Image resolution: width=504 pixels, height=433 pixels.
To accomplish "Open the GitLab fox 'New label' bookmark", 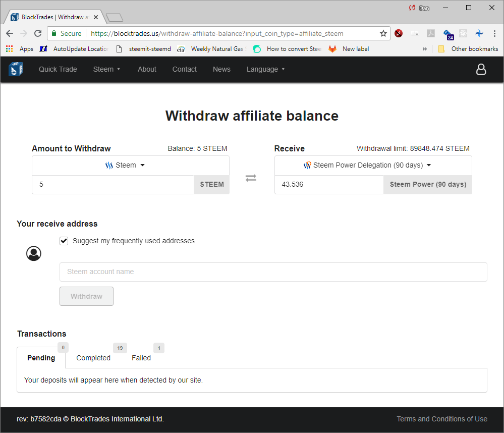I will [x=349, y=49].
